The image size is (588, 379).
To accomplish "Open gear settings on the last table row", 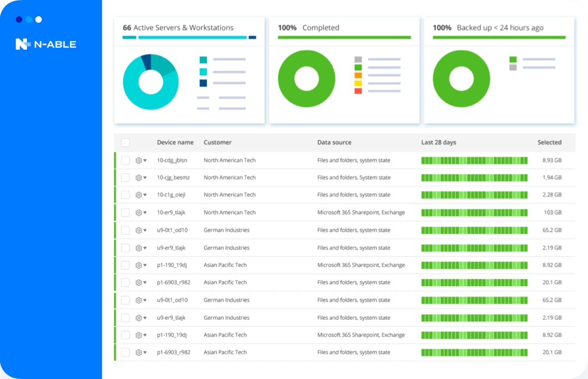I will point(139,353).
